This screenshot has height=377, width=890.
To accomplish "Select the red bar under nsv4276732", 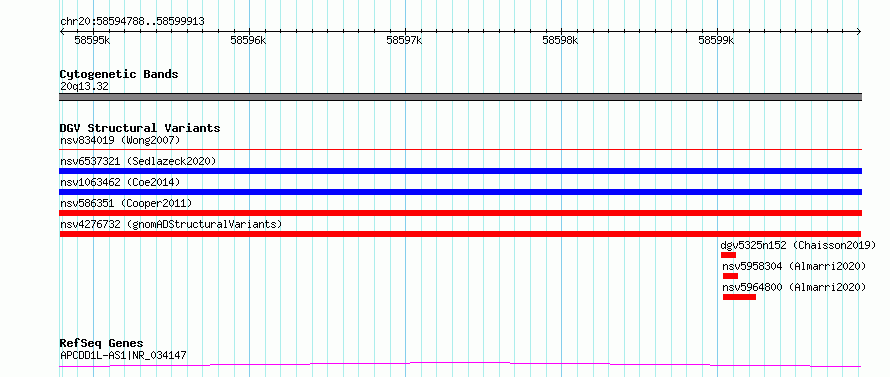I will pyautogui.click(x=460, y=234).
